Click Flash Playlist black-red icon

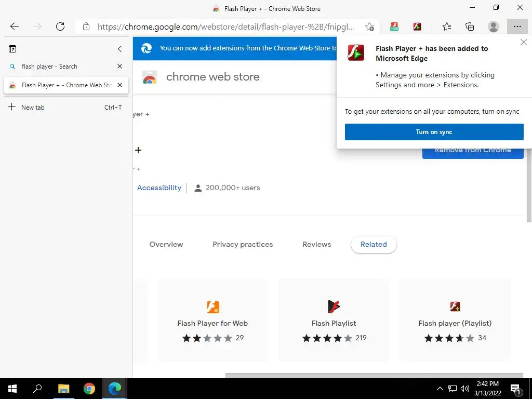tap(334, 307)
